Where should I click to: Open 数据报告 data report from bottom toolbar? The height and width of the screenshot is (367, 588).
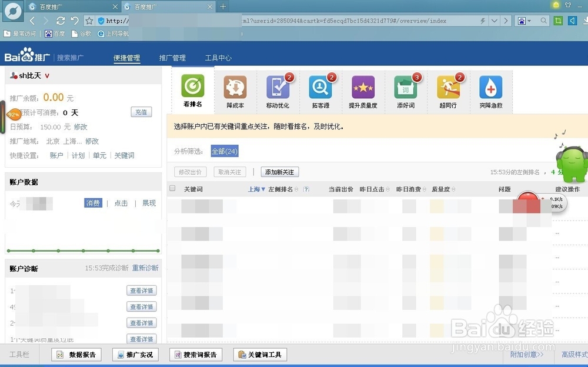pos(76,354)
